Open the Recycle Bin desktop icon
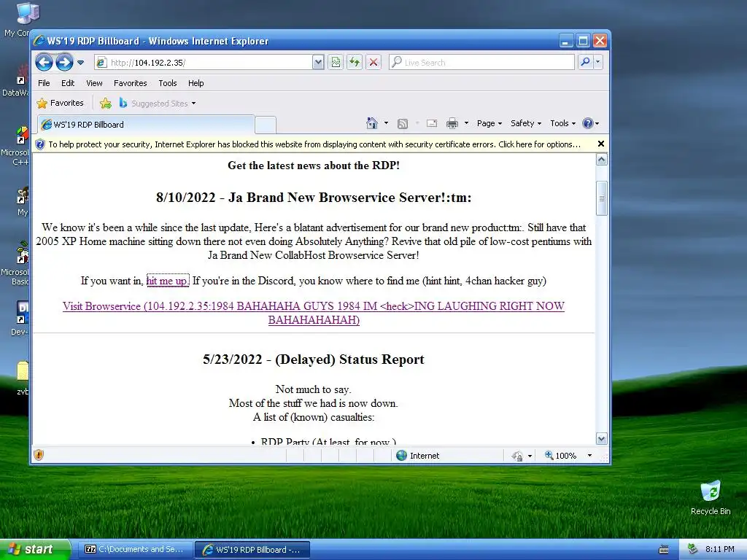 (x=711, y=497)
